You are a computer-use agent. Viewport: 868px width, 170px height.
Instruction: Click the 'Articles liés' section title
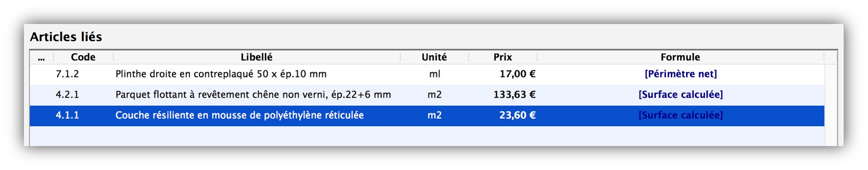click(66, 37)
